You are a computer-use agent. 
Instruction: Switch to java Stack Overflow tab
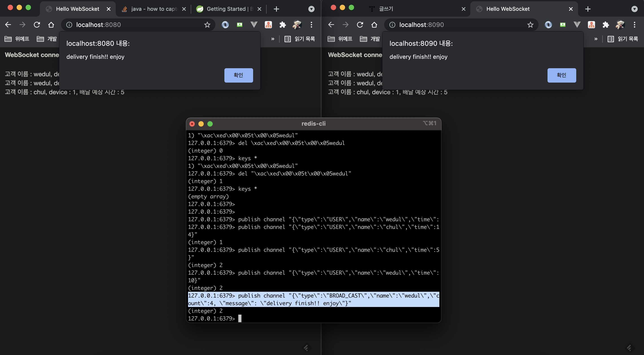click(153, 9)
